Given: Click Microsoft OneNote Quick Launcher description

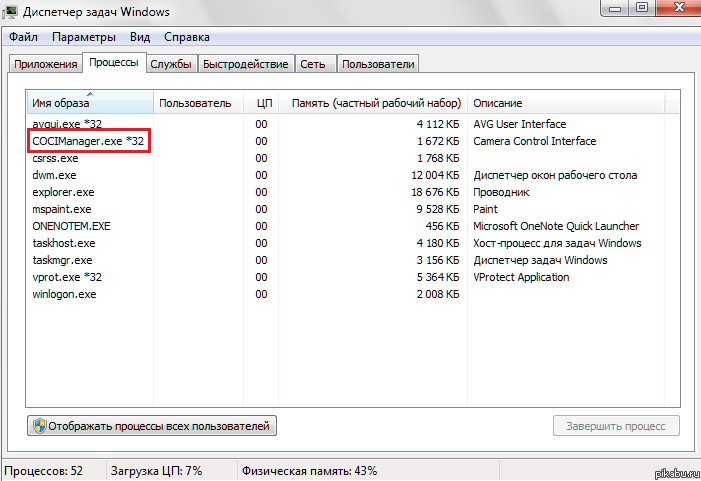Looking at the screenshot, I should pos(556,226).
